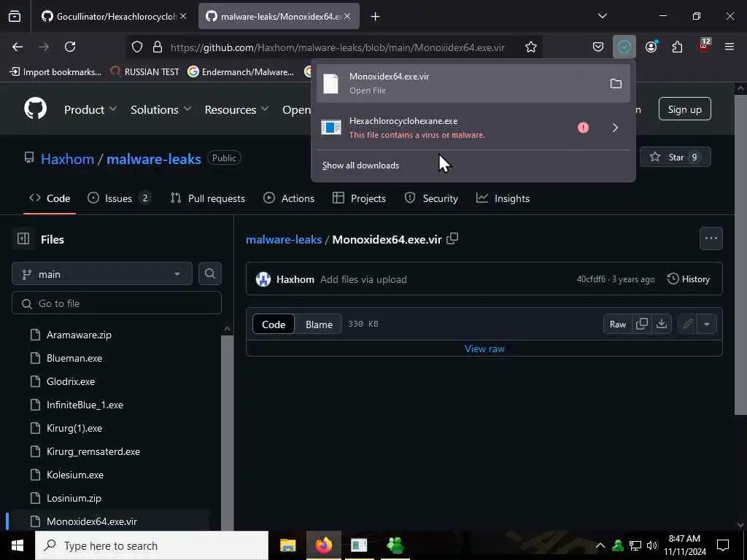The width and height of the screenshot is (747, 560).
Task: Star the repository
Action: point(675,157)
